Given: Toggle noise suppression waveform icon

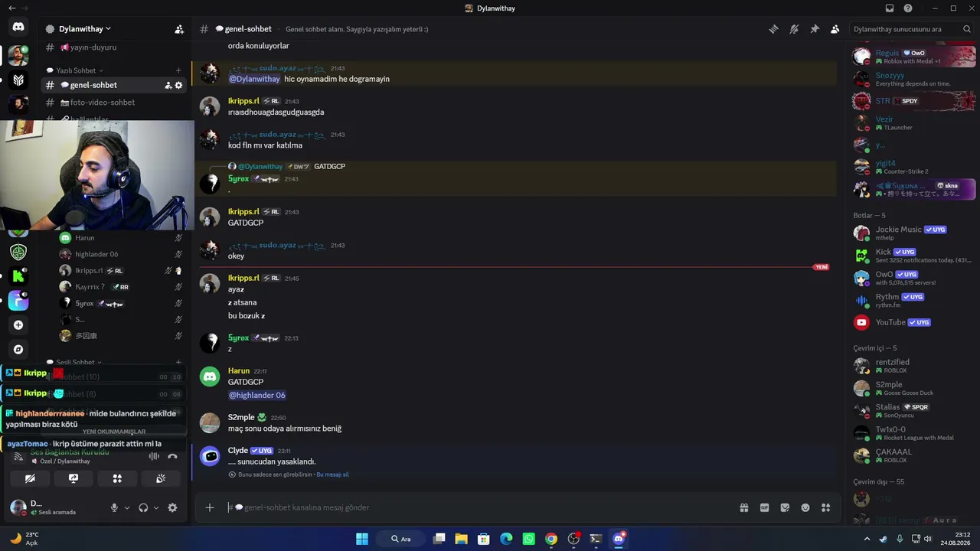Looking at the screenshot, I should click(x=154, y=456).
